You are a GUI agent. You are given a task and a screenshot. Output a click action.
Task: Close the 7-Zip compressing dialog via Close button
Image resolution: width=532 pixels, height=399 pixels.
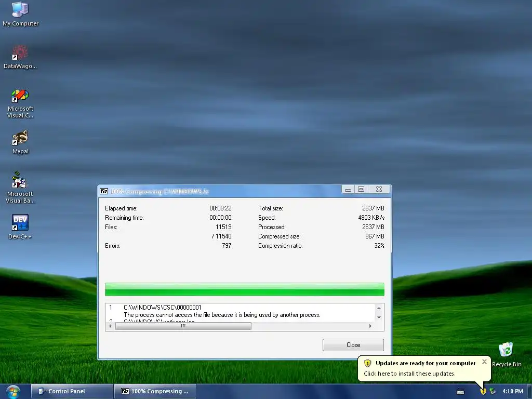tap(353, 345)
